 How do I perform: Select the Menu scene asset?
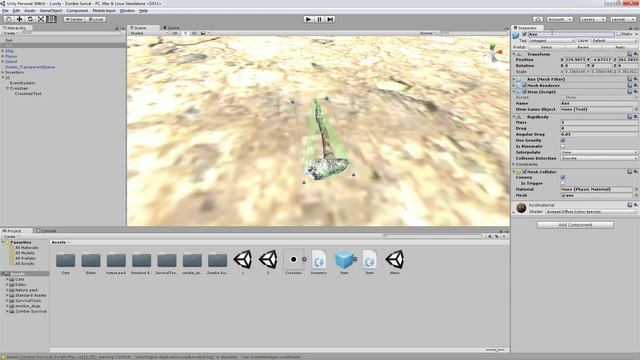point(395,262)
